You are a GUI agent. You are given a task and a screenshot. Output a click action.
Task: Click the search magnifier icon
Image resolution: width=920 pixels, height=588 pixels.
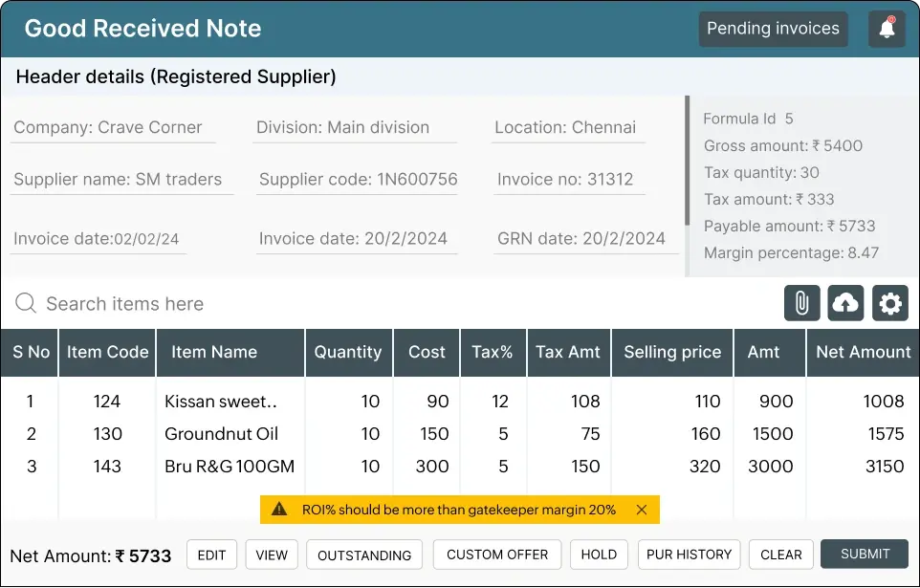(26, 303)
